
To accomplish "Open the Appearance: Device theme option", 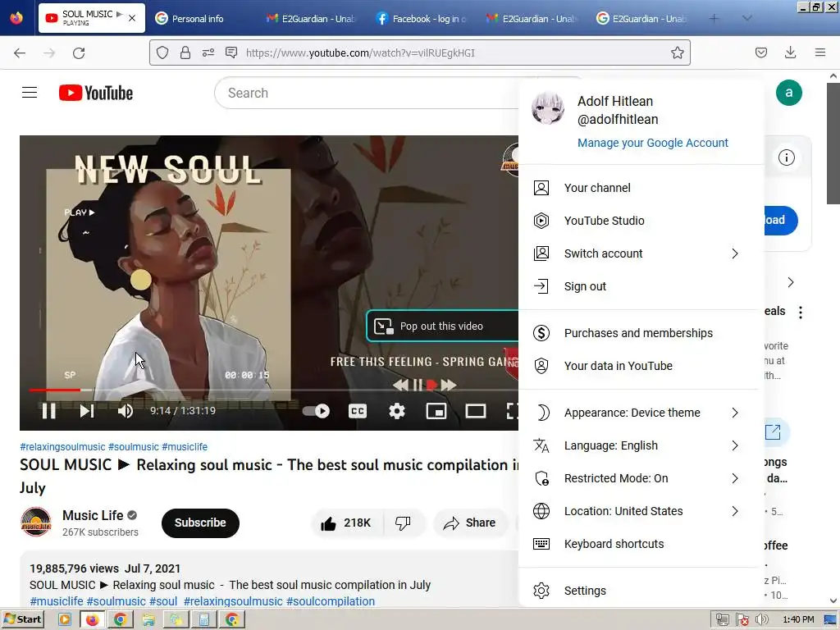I will point(641,413).
